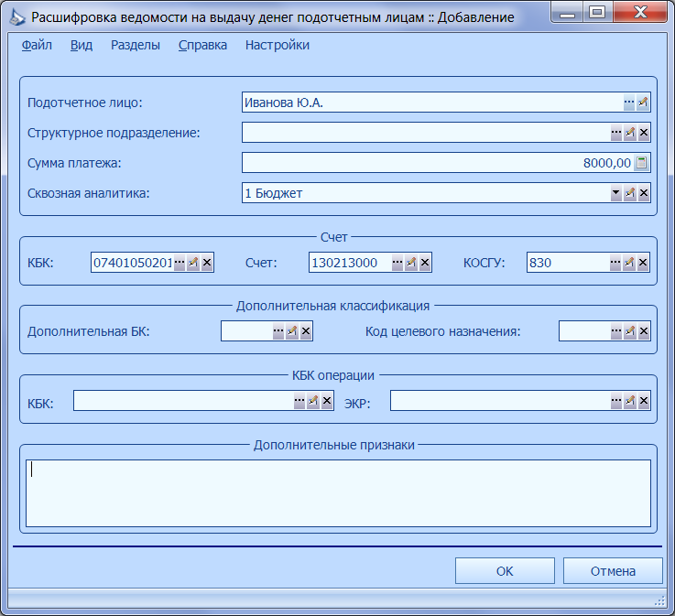Clear КБК value in Счет group
The image size is (675, 616).
[207, 263]
